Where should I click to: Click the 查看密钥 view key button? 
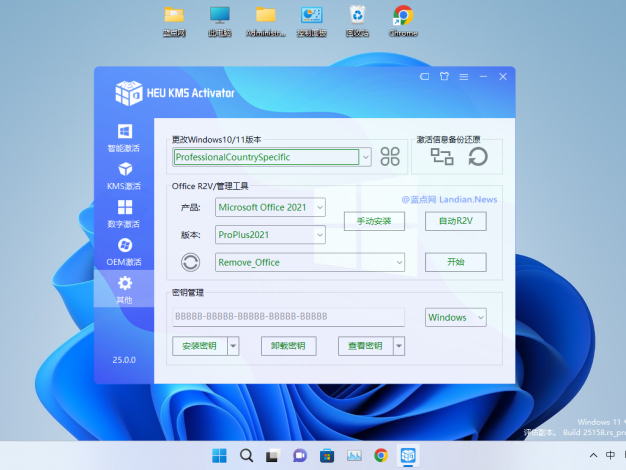point(365,346)
